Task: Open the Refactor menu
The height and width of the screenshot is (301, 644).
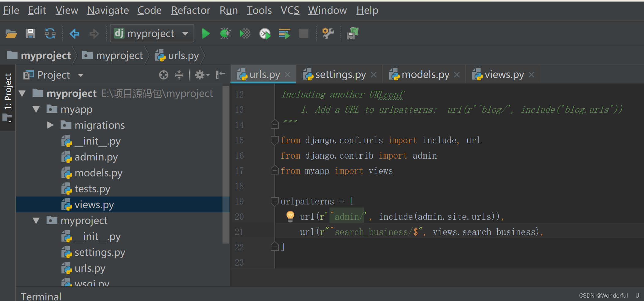Action: (191, 10)
